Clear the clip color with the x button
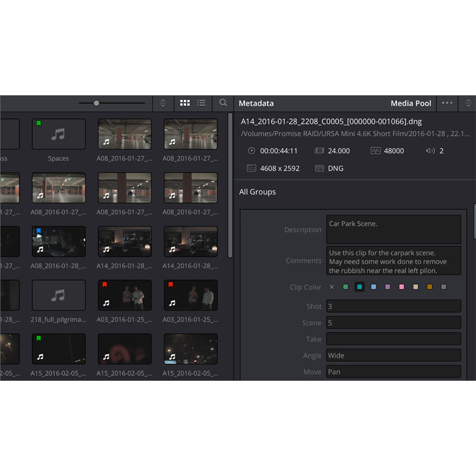This screenshot has width=476, height=476. click(332, 287)
